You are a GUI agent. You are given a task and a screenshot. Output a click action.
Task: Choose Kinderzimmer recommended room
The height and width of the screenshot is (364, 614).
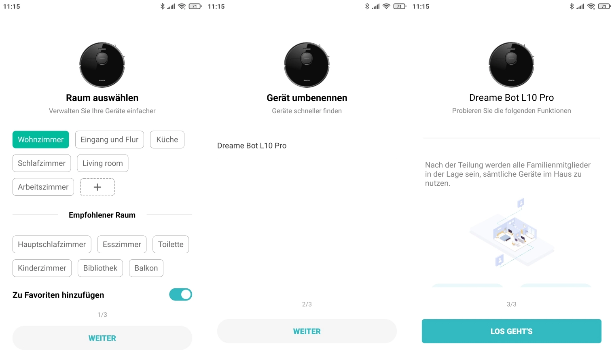click(x=42, y=268)
